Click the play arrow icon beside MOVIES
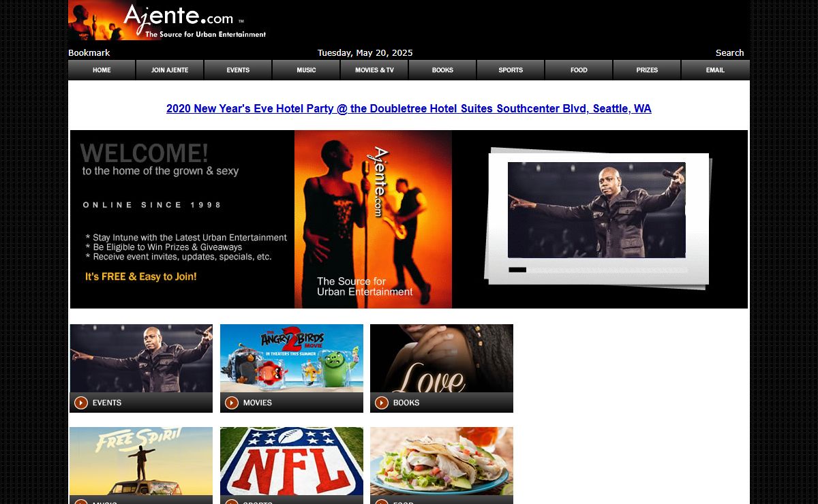 click(232, 403)
